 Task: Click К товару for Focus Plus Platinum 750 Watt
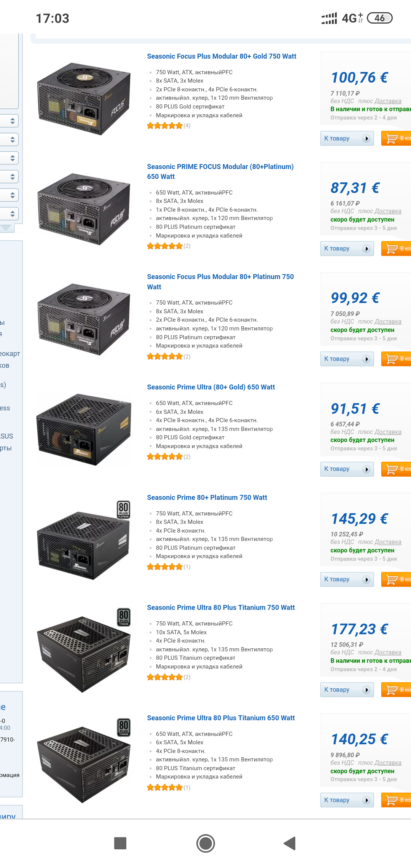347,359
